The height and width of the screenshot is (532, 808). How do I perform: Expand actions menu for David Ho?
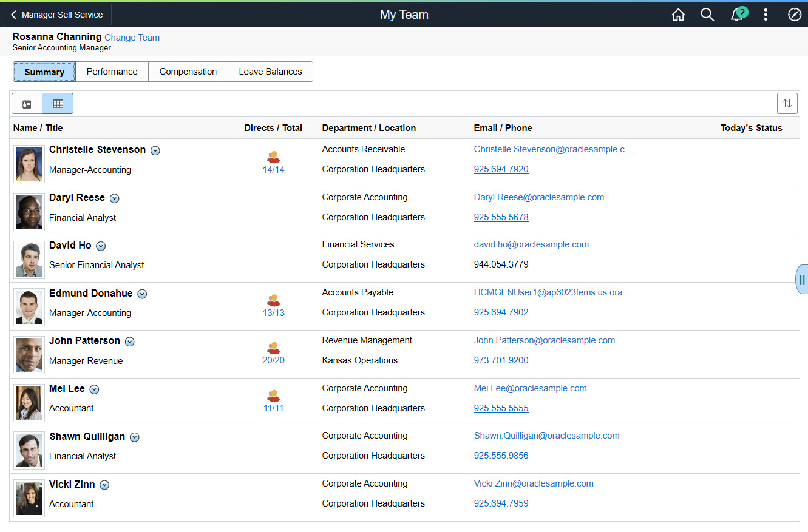[101, 246]
